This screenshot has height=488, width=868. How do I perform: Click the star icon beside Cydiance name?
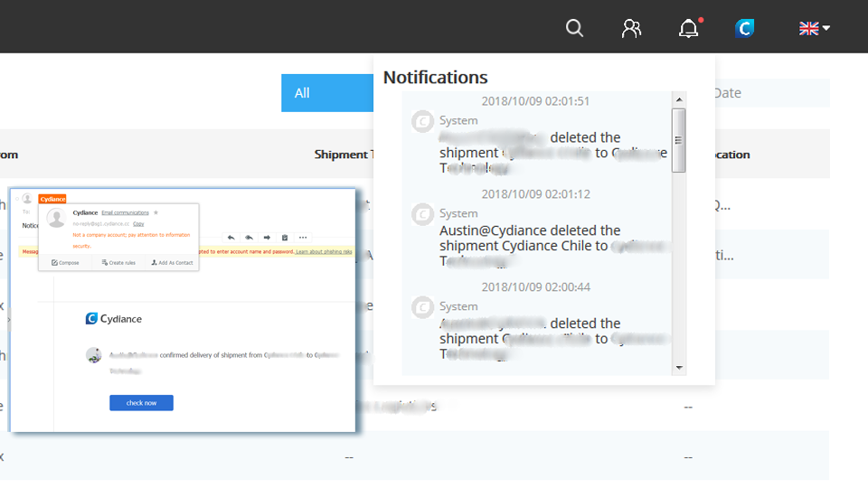point(156,212)
